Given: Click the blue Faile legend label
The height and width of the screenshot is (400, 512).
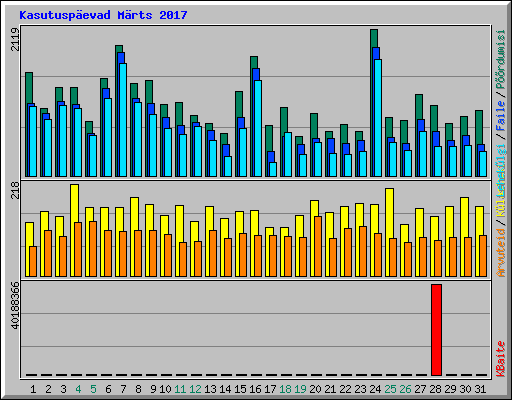Looking at the screenshot, I should tap(500, 116).
